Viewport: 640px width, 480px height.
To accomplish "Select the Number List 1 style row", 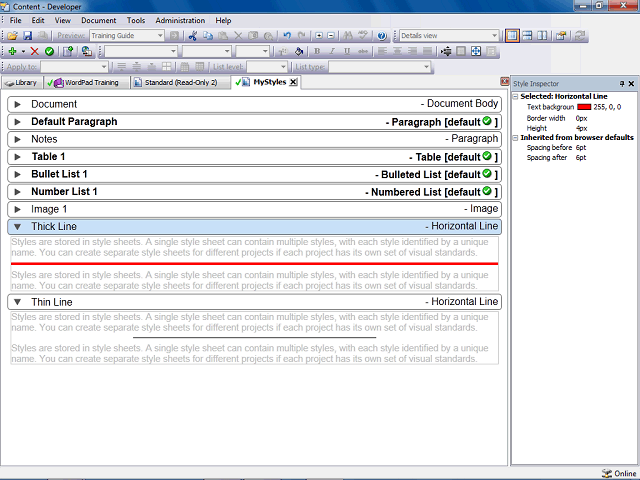I will point(254,192).
